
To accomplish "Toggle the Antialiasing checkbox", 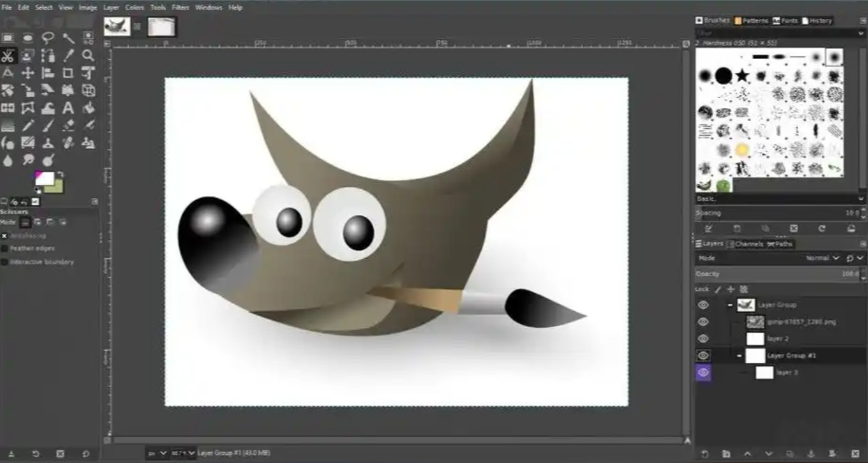I will click(x=4, y=236).
